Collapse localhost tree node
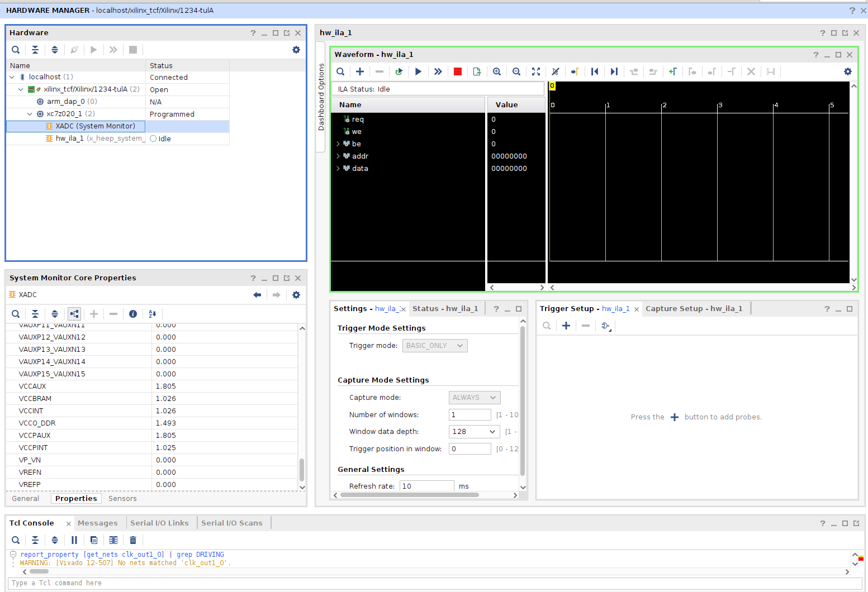 point(12,77)
